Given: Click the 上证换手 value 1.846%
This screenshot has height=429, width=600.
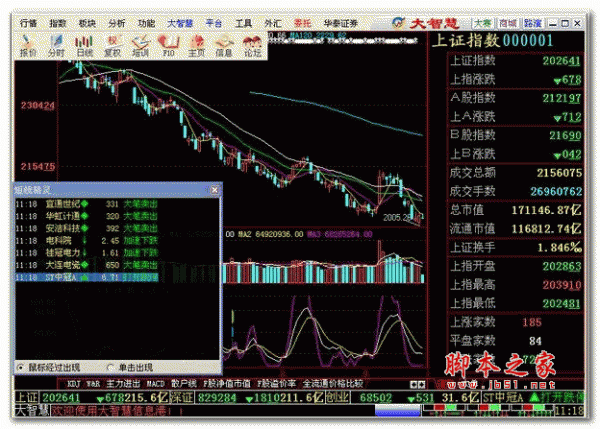Looking at the screenshot, I should (x=559, y=248).
